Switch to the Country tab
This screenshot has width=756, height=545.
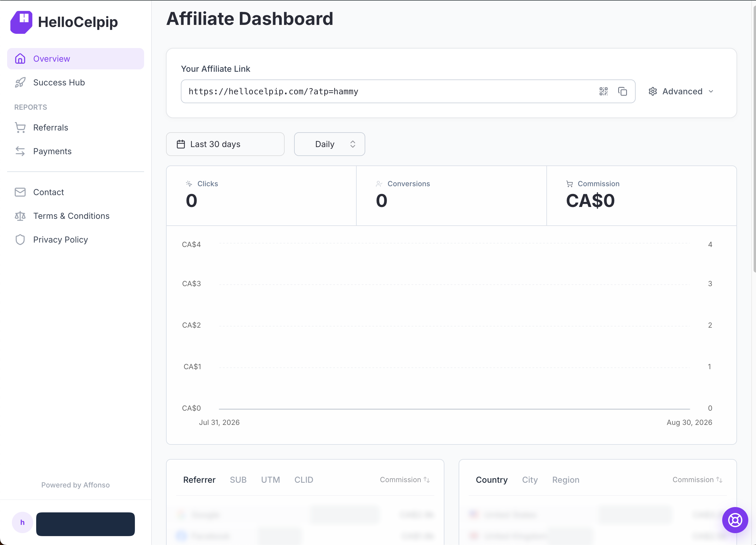(x=492, y=480)
